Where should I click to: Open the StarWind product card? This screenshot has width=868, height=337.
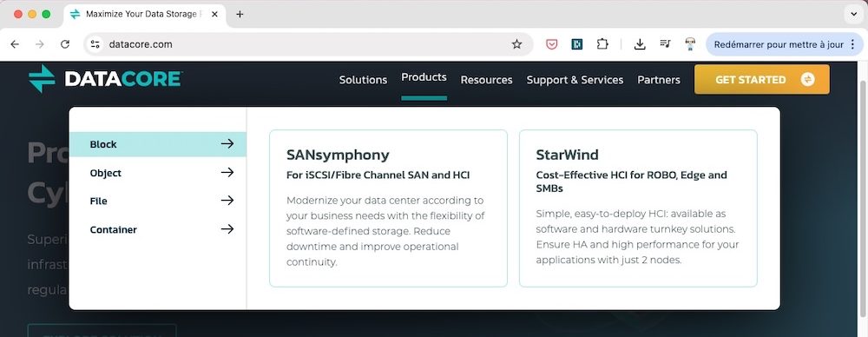coord(638,208)
